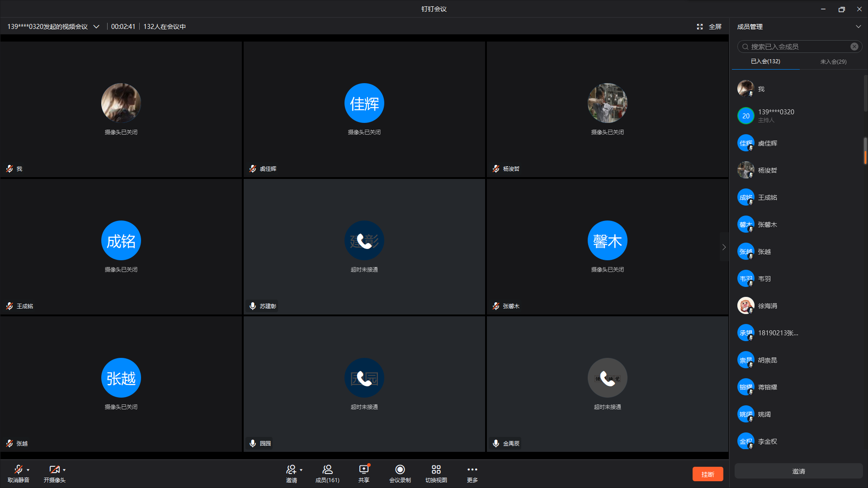Open the members list (成员161)

(327, 470)
